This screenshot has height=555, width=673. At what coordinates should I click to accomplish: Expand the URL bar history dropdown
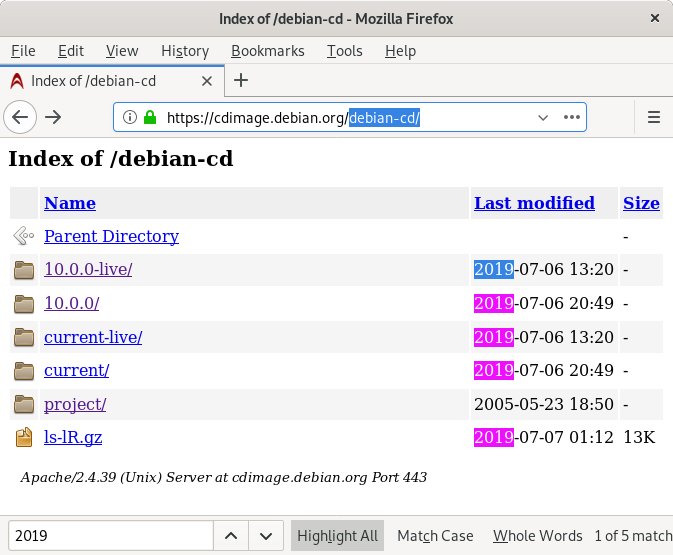coord(543,117)
